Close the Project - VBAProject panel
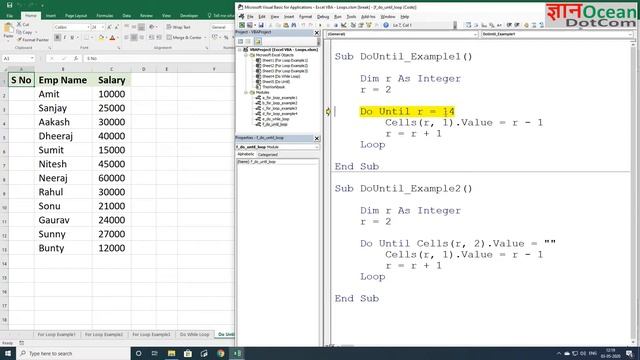The image size is (640, 360). (317, 33)
